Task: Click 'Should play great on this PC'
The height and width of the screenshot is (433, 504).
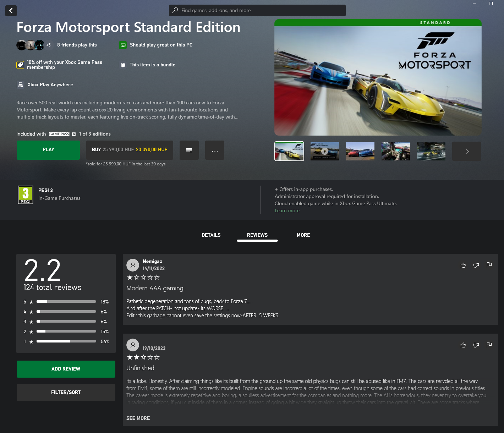Action: pyautogui.click(x=161, y=45)
